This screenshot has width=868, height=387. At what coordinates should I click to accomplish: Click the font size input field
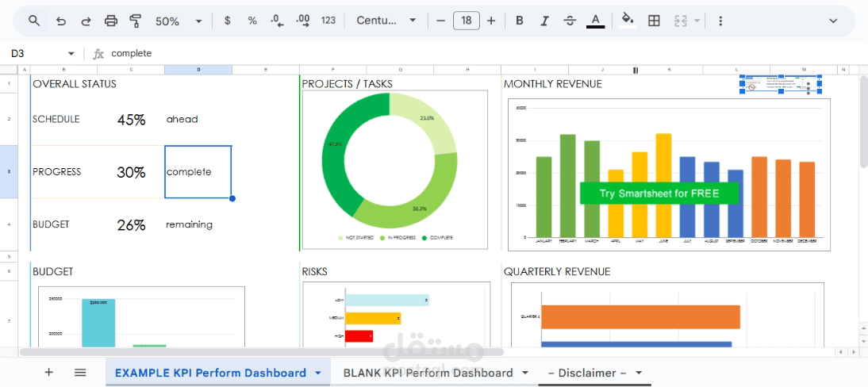[466, 21]
